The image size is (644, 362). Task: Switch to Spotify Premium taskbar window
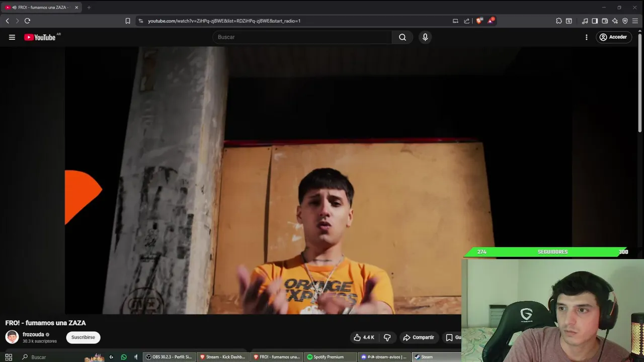point(331,357)
